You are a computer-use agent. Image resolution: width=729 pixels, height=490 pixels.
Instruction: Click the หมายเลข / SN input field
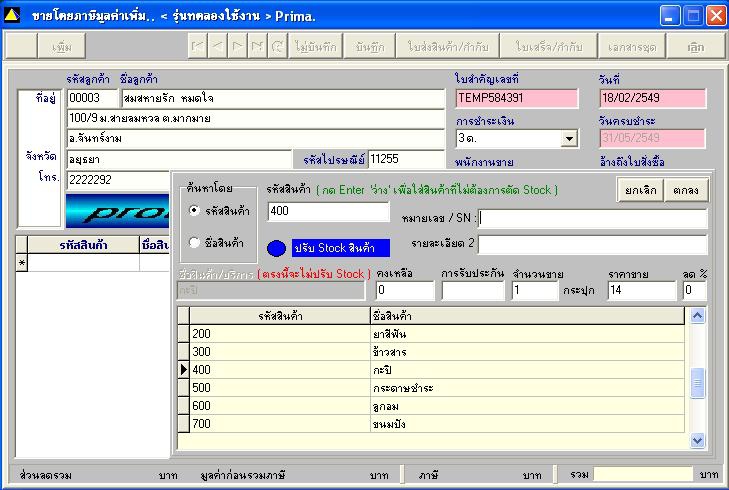(592, 218)
